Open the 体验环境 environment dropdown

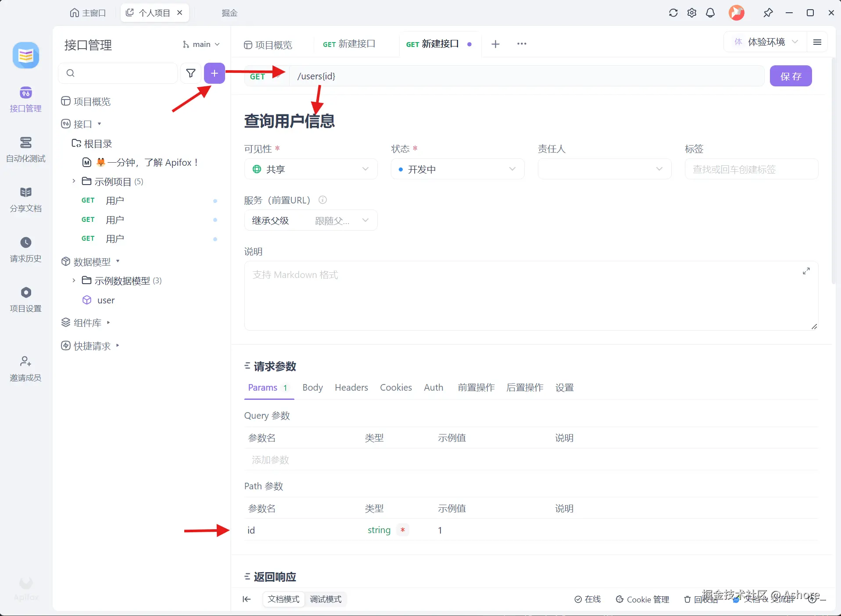(766, 42)
